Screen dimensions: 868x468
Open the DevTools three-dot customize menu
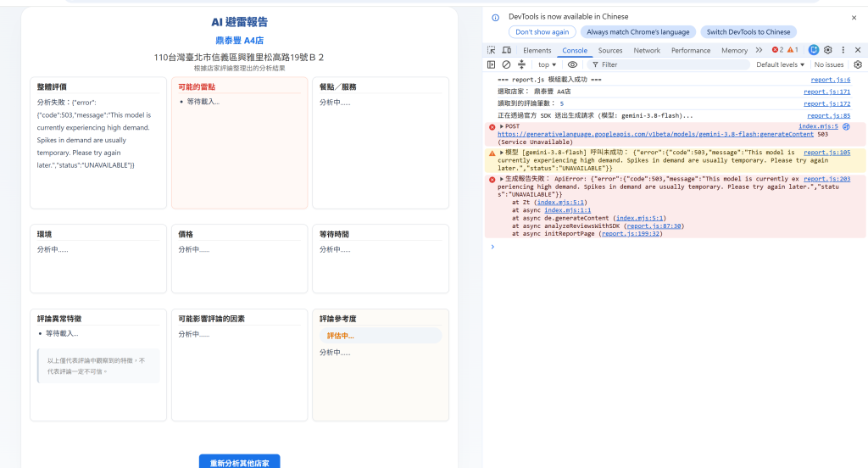tap(843, 50)
